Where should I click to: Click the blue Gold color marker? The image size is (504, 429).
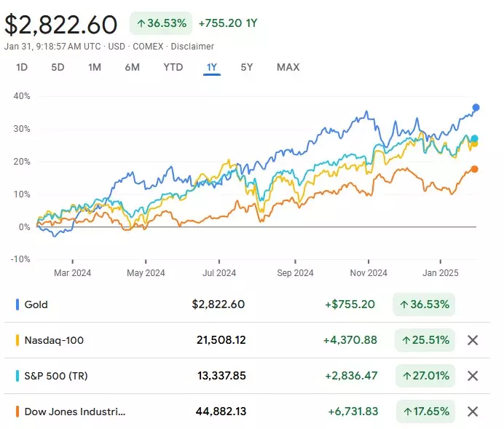[x=17, y=304]
